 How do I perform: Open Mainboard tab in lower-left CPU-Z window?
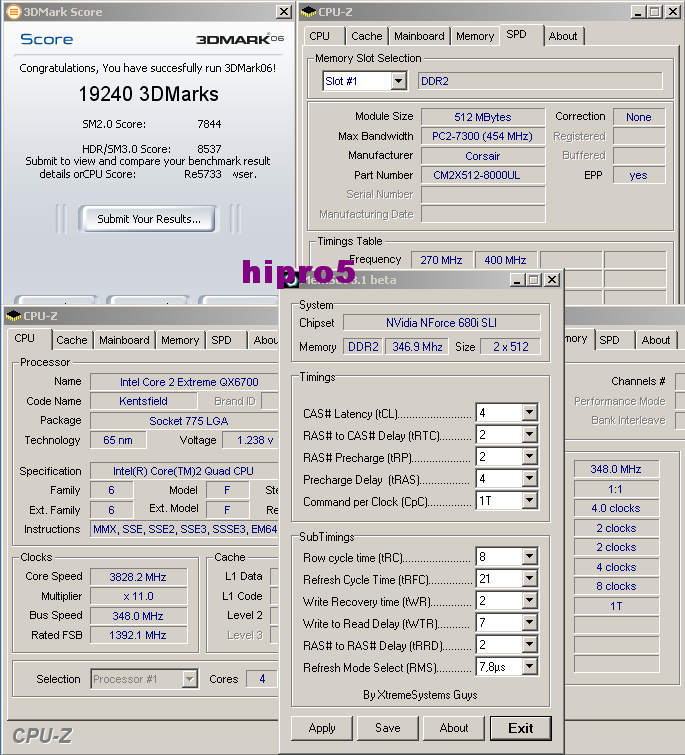coord(124,340)
